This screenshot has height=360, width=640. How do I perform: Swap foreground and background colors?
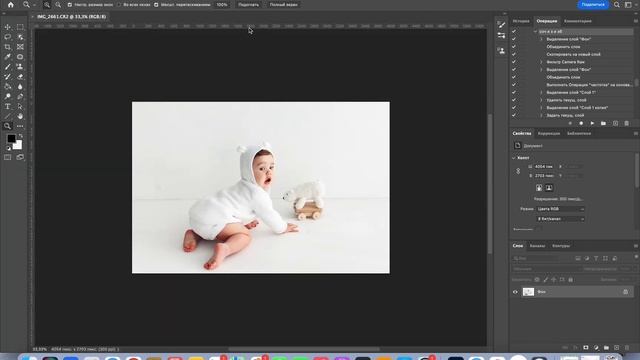[x=20, y=136]
